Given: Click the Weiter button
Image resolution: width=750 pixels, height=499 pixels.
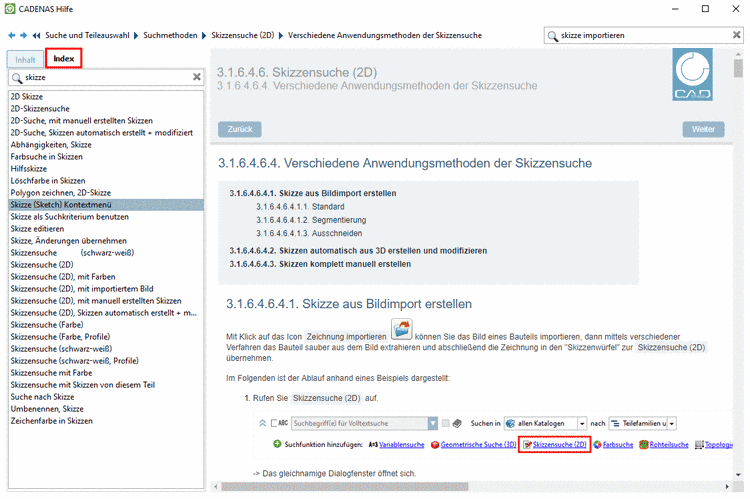Looking at the screenshot, I should [703, 129].
